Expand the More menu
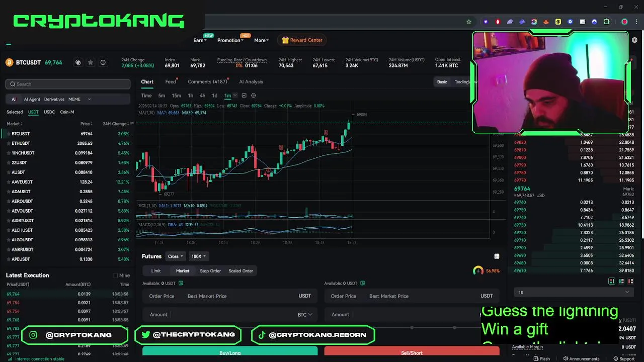Screen dimensions: 644x362 [x=262, y=40]
